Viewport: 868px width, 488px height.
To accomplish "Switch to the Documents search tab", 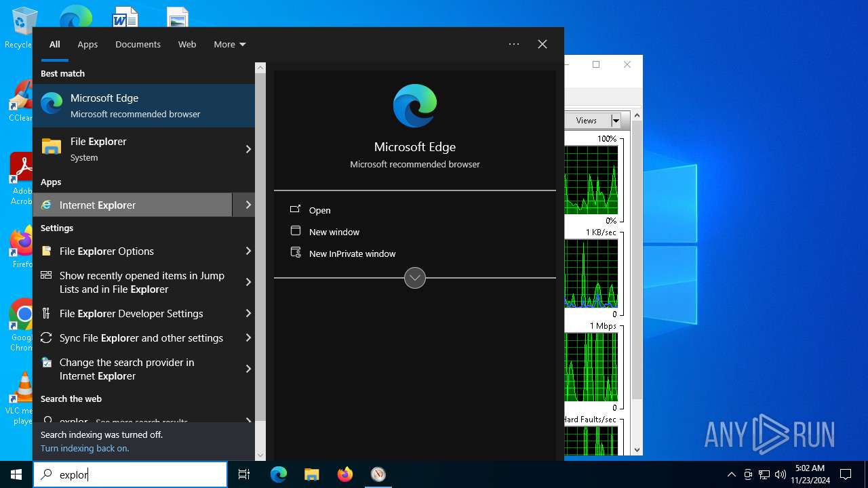I will coord(138,44).
